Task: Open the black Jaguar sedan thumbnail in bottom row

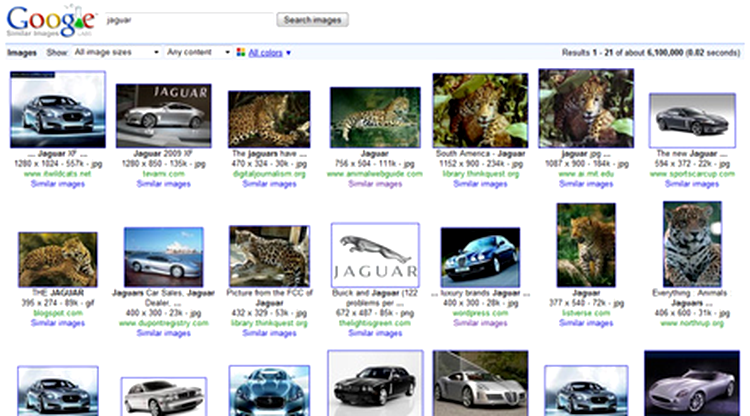Action: tap(375, 383)
